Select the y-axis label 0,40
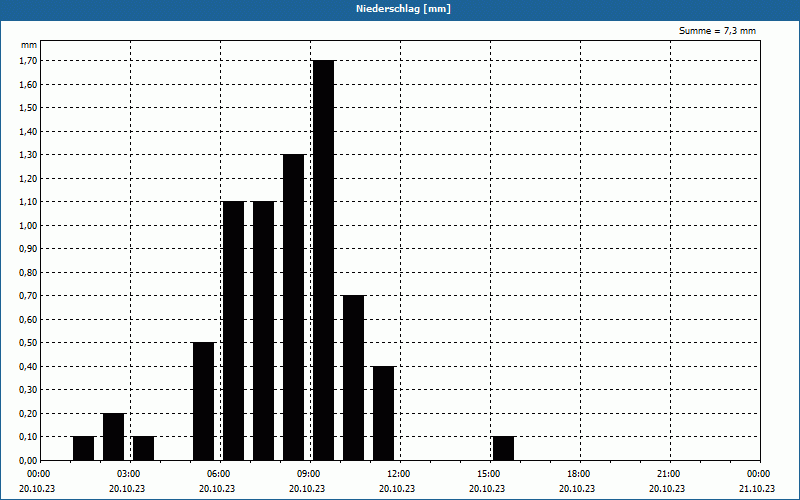The image size is (800, 500). [x=28, y=366]
